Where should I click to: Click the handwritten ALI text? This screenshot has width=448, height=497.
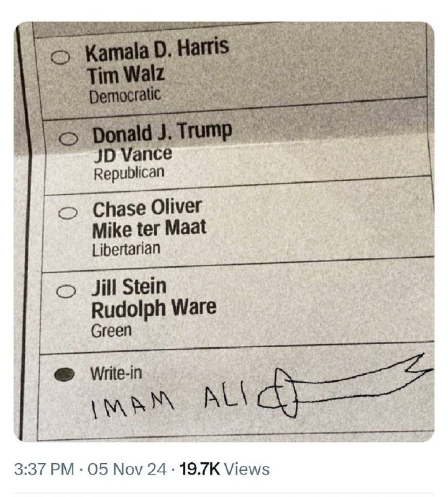pyautogui.click(x=225, y=396)
